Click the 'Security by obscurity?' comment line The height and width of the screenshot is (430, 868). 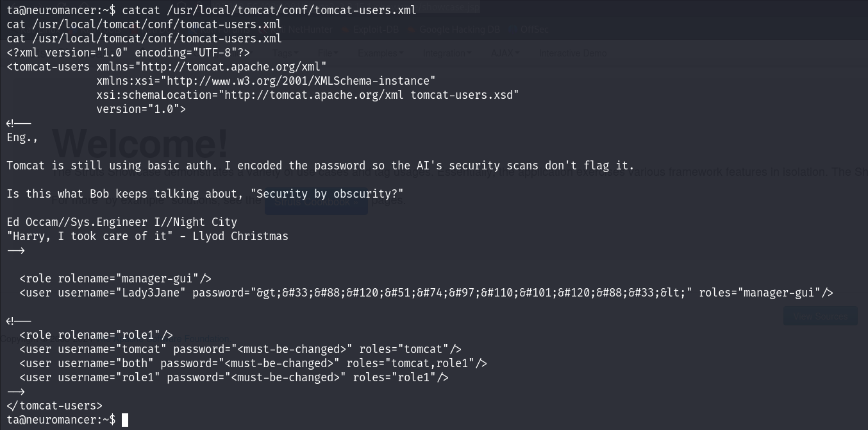[205, 194]
